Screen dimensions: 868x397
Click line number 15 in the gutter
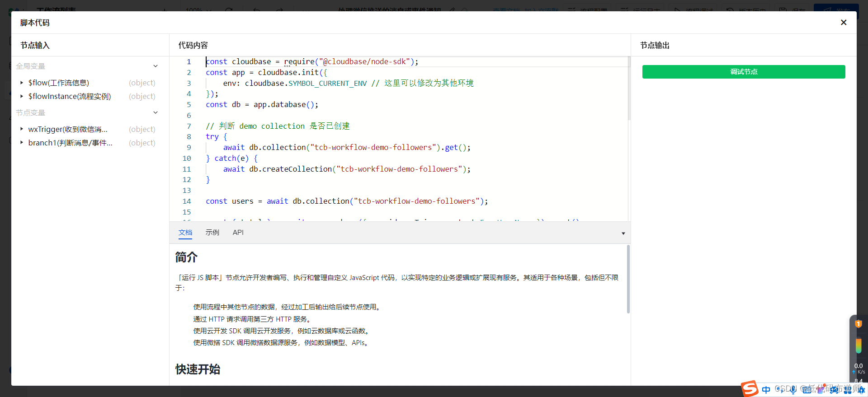click(187, 212)
